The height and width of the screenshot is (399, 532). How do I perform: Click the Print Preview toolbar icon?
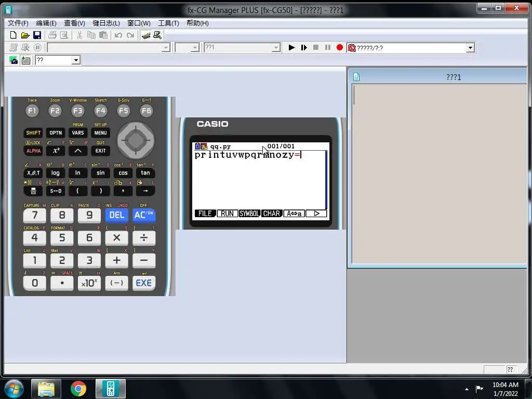click(64, 35)
